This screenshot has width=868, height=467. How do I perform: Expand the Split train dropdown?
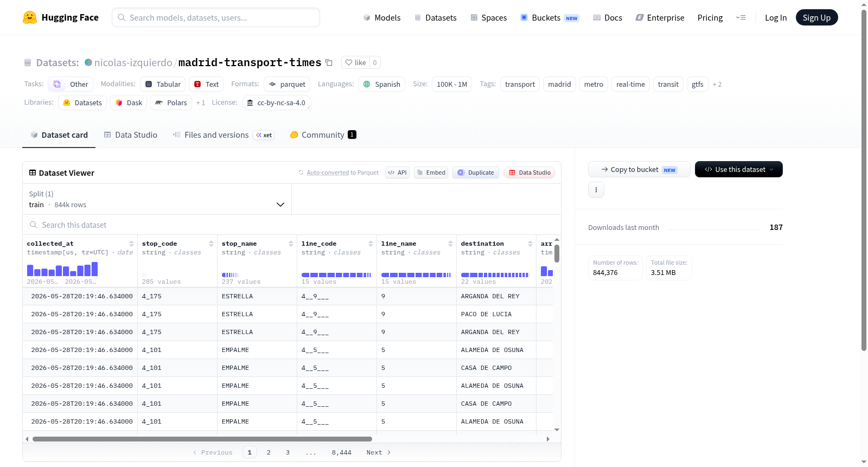tap(157, 199)
